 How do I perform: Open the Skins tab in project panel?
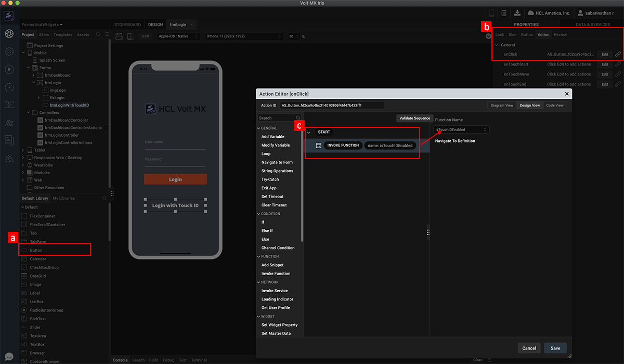44,35
